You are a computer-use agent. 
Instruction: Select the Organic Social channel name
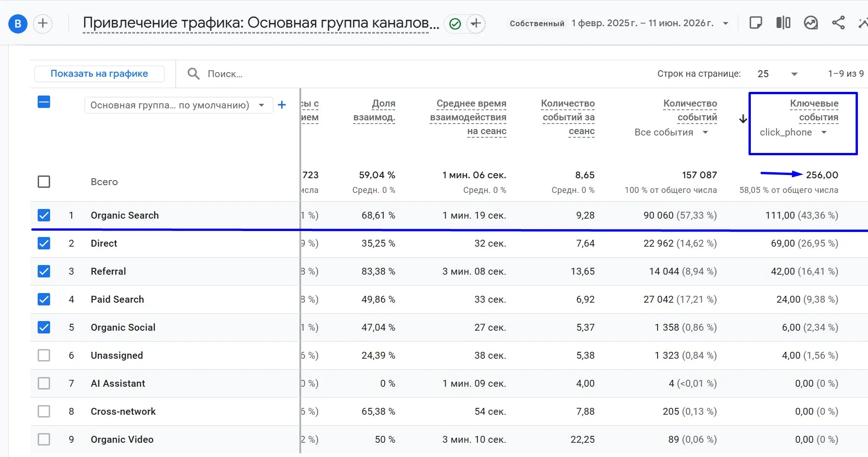123,327
